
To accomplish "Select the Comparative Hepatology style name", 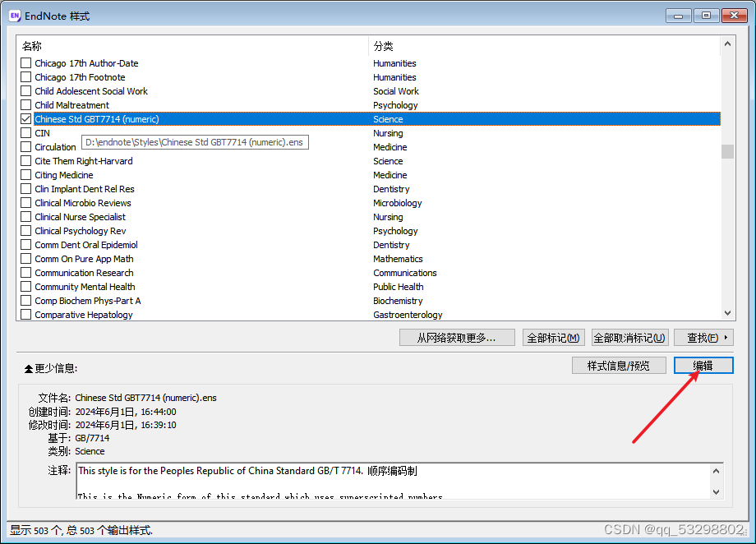I will pyautogui.click(x=84, y=315).
